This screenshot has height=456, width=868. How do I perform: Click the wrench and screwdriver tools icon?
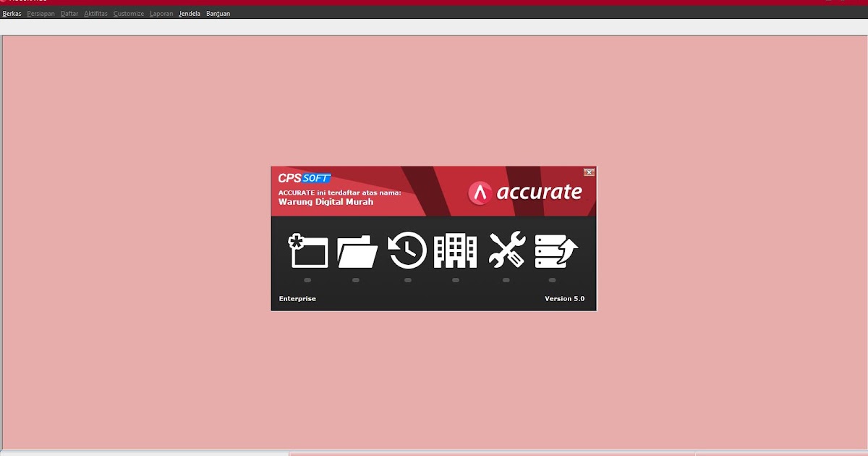506,250
